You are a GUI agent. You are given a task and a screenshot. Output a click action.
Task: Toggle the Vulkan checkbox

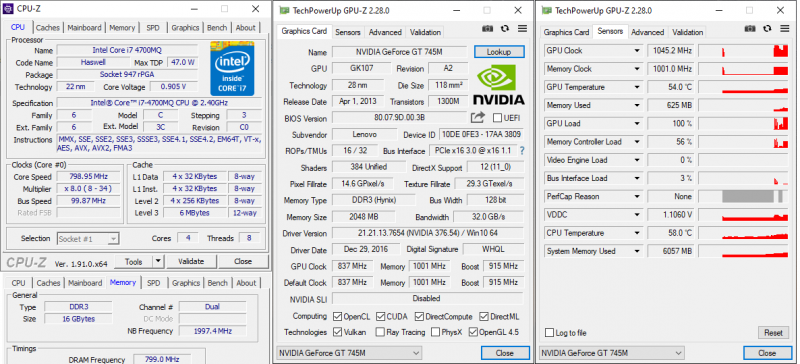click(337, 332)
